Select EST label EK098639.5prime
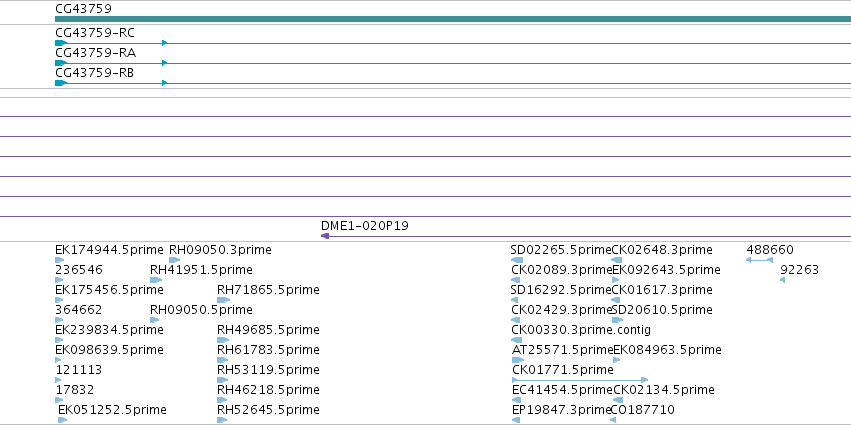Image resolution: width=851 pixels, height=425 pixels. pyautogui.click(x=109, y=350)
